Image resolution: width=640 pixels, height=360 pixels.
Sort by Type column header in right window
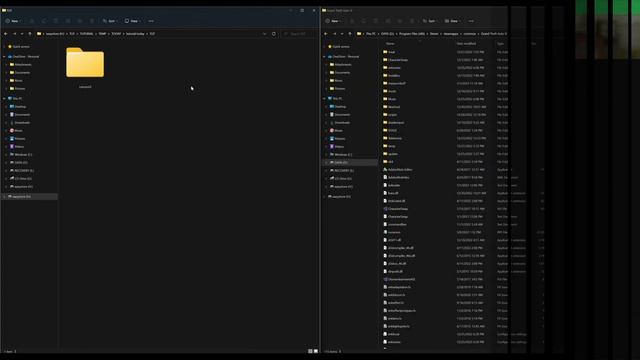[x=500, y=43]
